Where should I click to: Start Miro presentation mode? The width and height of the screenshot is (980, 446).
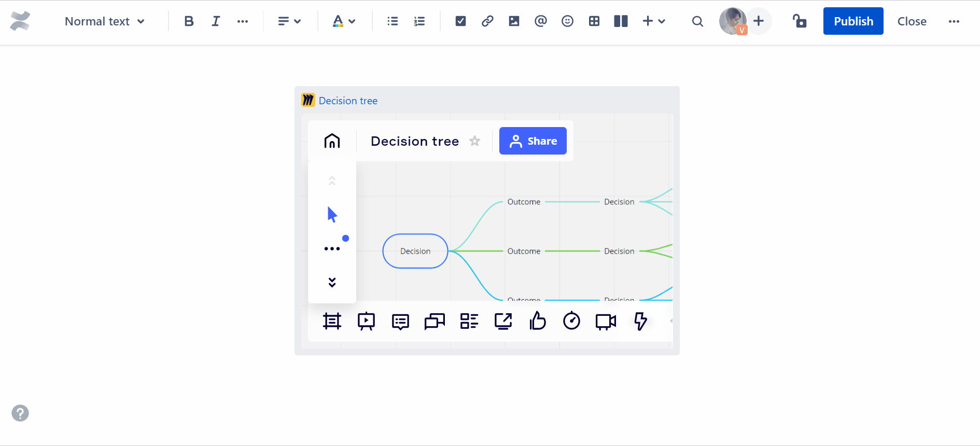(366, 322)
